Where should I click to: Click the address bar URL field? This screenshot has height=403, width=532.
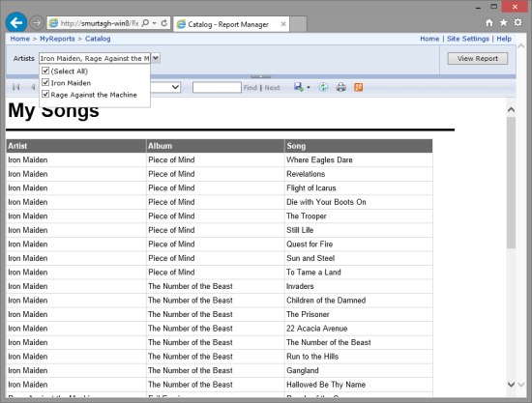coord(99,23)
